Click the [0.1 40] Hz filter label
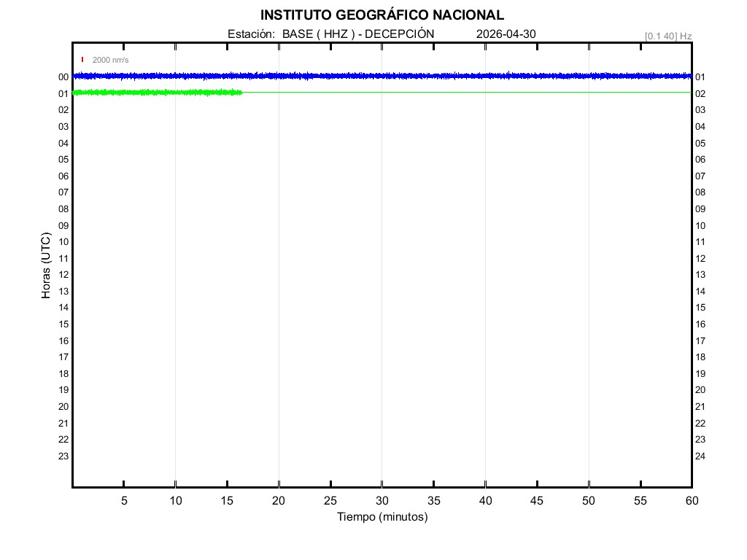 pyautogui.click(x=667, y=36)
